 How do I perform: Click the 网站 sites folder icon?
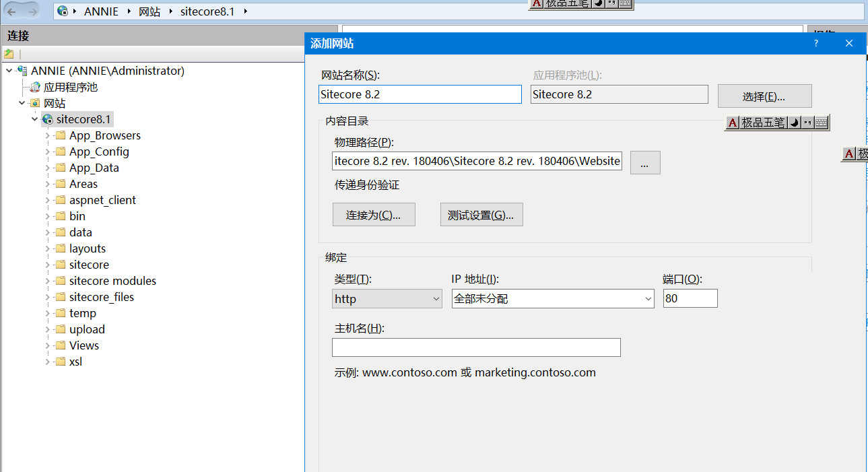click(35, 103)
